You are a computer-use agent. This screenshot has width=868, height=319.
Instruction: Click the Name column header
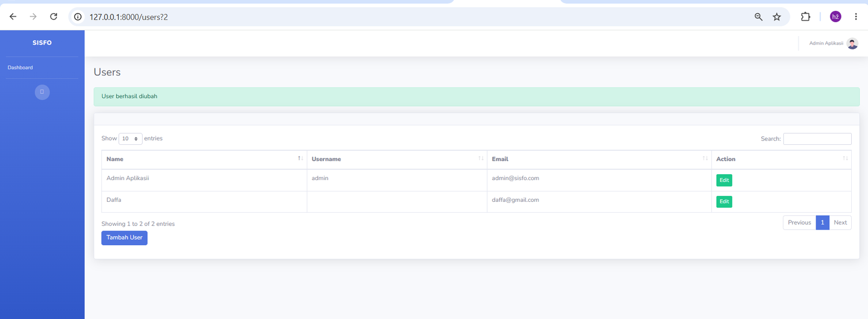click(x=204, y=159)
